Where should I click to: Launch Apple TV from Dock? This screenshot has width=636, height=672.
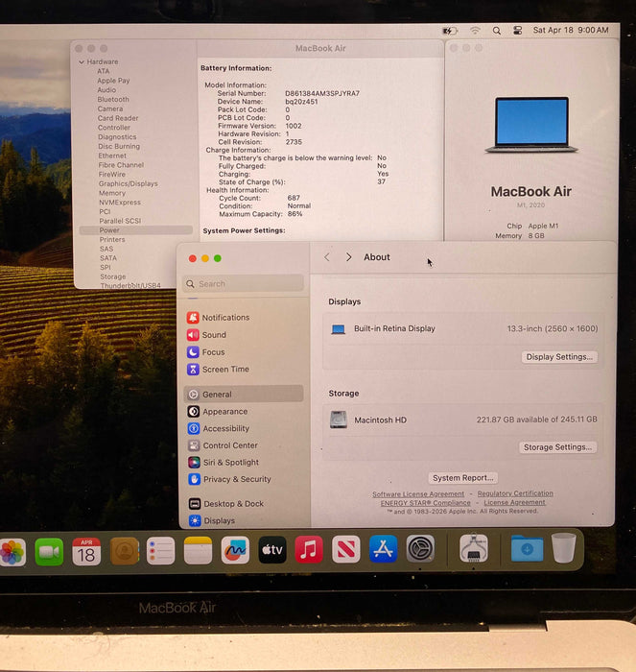click(272, 550)
